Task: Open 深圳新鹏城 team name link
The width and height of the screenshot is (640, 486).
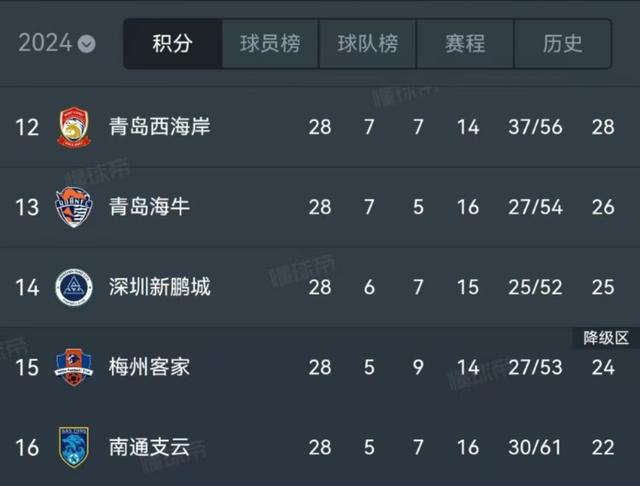Action: point(160,287)
